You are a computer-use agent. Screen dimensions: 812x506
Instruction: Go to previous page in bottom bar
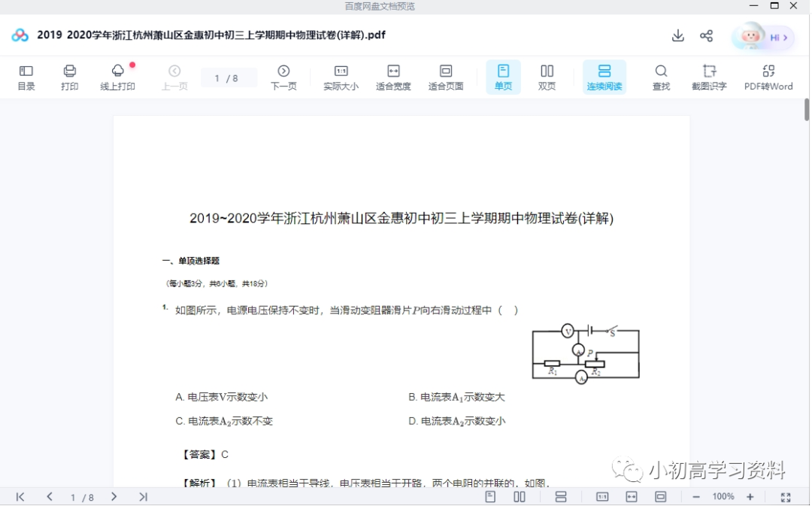(50, 497)
